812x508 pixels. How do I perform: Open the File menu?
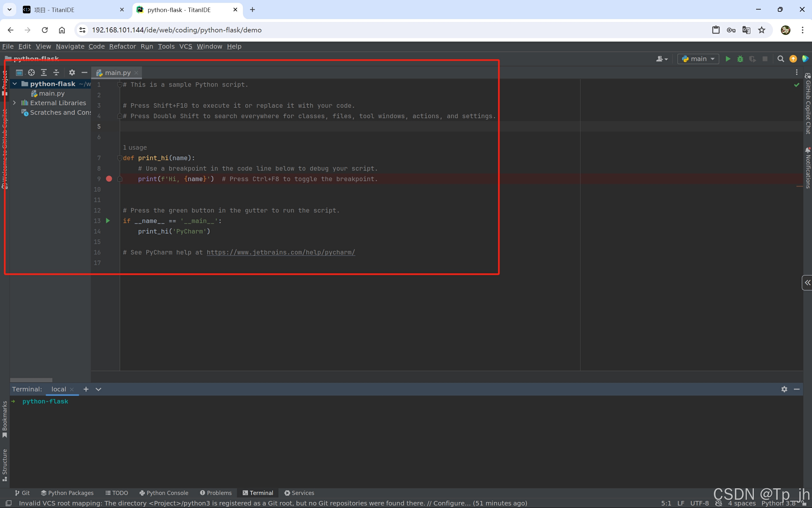tap(8, 46)
